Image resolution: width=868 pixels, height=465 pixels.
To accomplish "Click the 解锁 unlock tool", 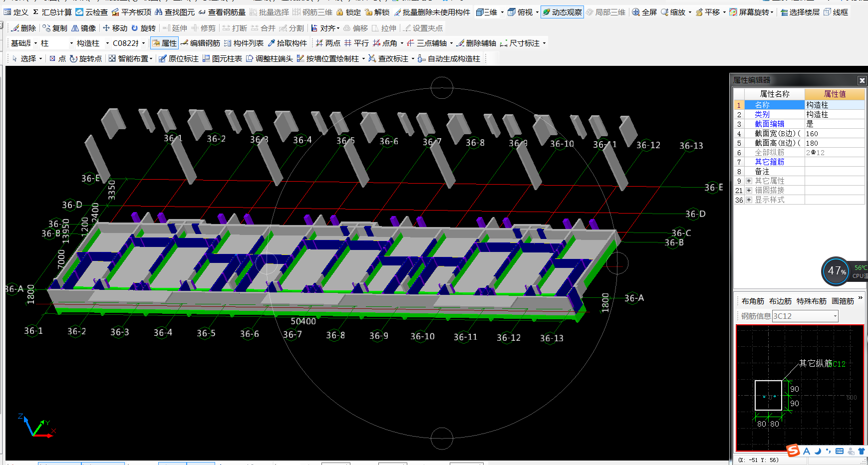I will tap(377, 12).
